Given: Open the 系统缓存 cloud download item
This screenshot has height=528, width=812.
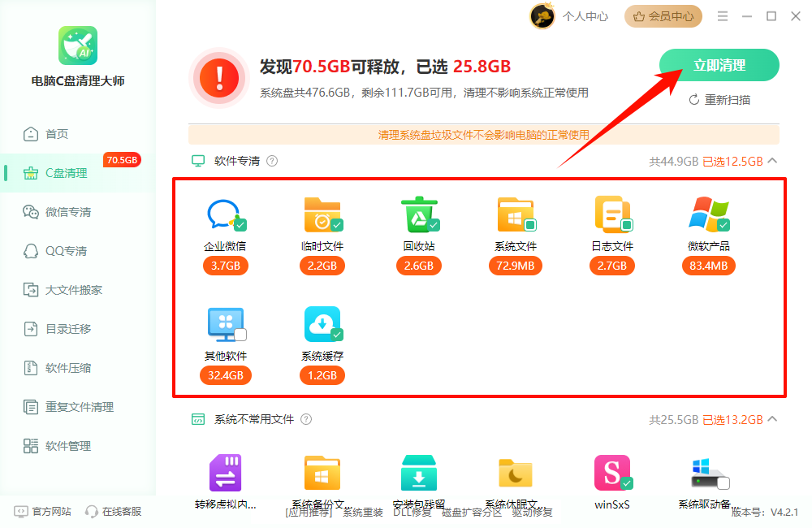Looking at the screenshot, I should point(322,324).
